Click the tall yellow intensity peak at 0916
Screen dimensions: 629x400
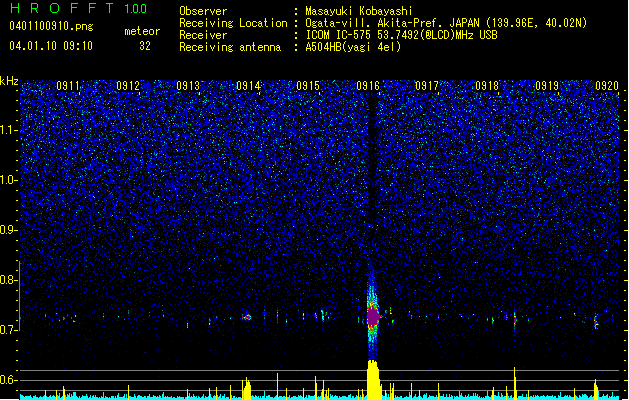[373, 380]
